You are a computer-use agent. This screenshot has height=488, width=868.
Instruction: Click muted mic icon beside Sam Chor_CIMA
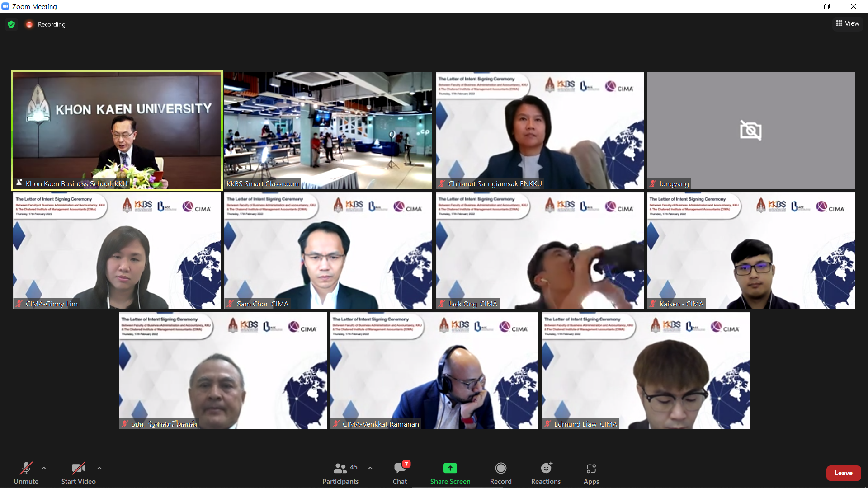click(230, 304)
